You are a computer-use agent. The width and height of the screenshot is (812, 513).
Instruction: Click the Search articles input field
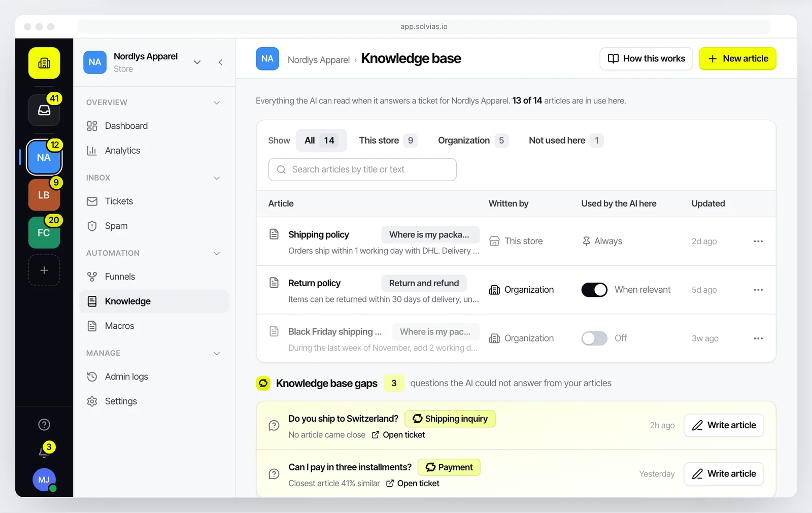pos(362,169)
